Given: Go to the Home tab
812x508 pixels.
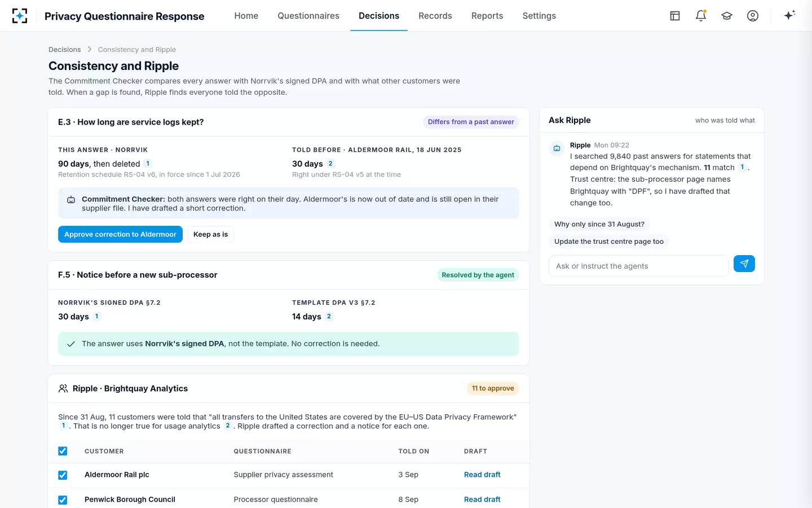Looking at the screenshot, I should coord(246,16).
